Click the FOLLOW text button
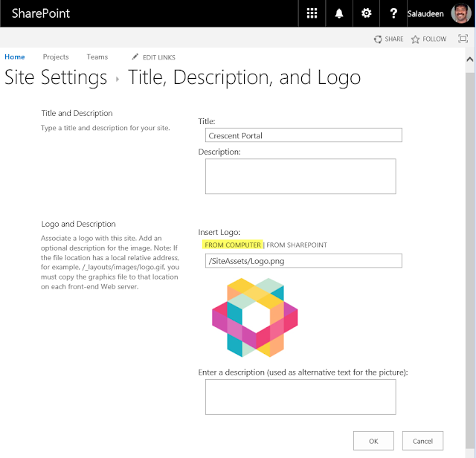Image resolution: width=476 pixels, height=458 pixels. click(x=434, y=39)
